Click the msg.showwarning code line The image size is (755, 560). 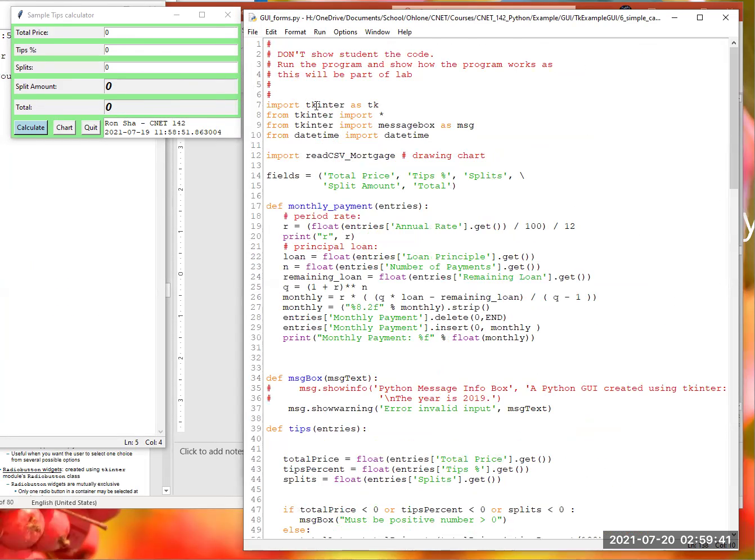point(420,409)
